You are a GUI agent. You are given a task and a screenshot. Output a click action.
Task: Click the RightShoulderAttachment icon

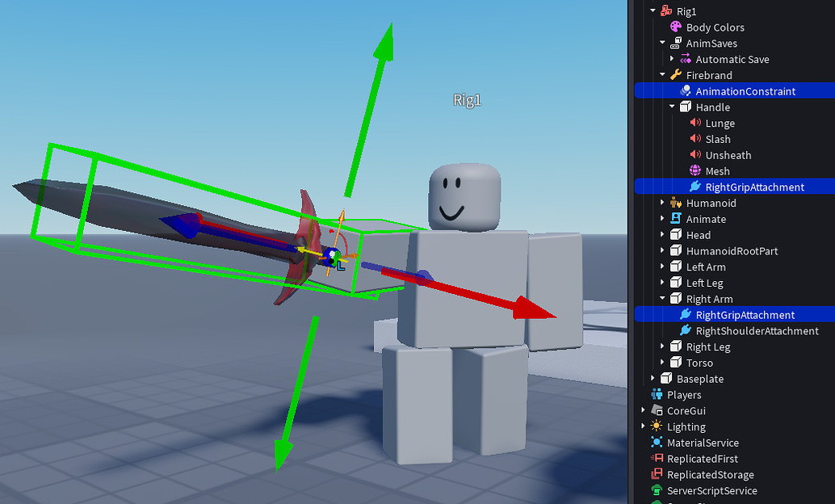(685, 330)
